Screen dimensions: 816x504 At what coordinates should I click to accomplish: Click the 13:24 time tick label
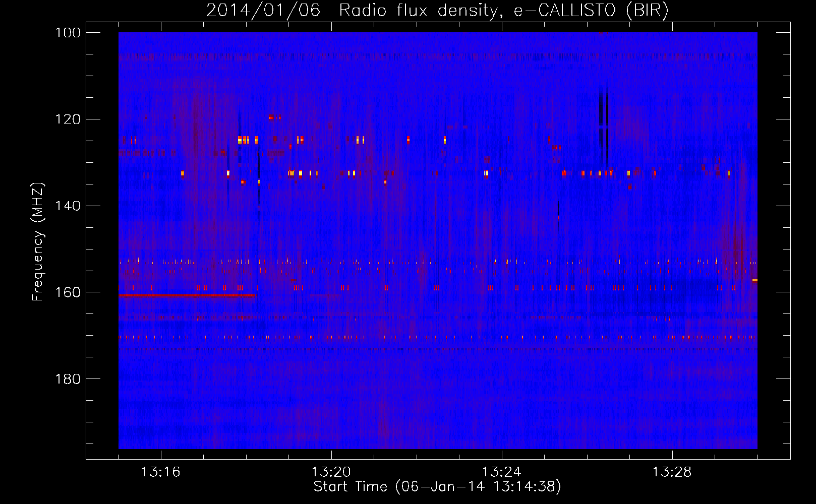pos(501,472)
